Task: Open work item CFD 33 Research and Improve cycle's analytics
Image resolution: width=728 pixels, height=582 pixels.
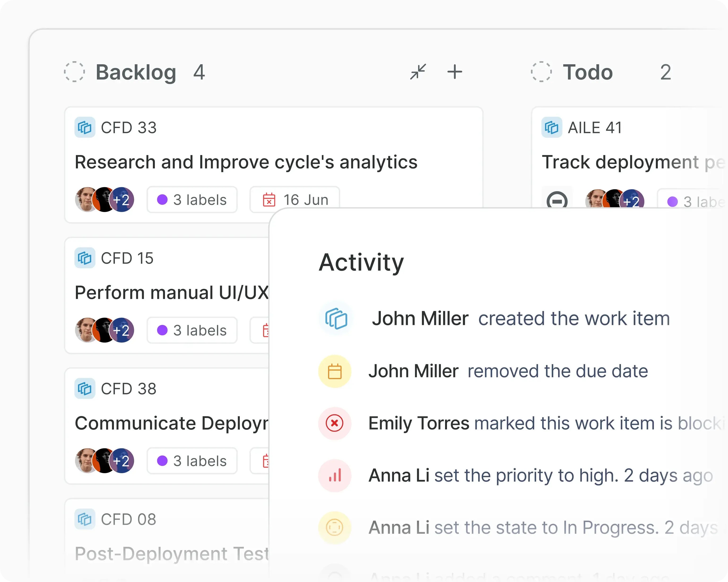Action: click(x=246, y=162)
